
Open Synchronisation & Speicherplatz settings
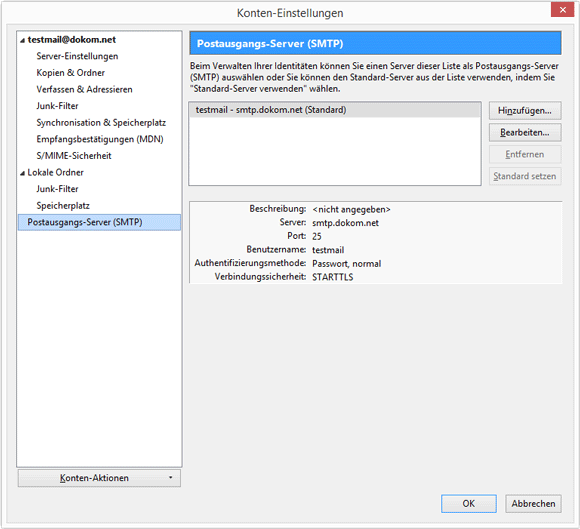[x=101, y=123]
